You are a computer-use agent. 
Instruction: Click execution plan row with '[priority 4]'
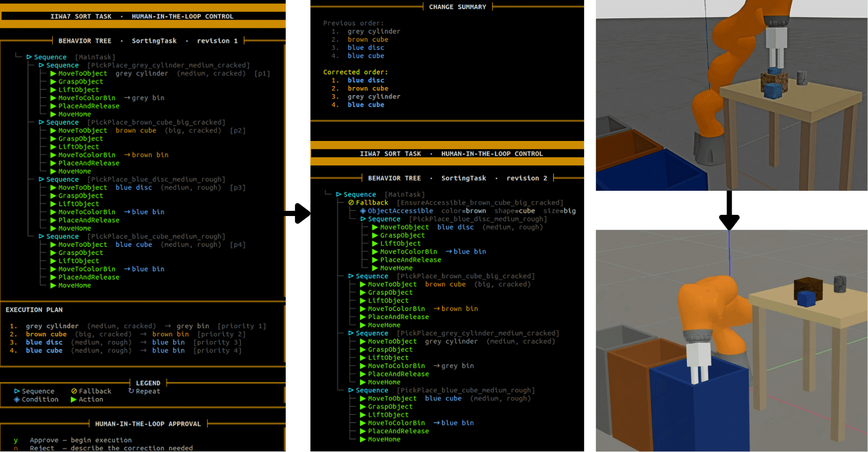pyautogui.click(x=126, y=351)
